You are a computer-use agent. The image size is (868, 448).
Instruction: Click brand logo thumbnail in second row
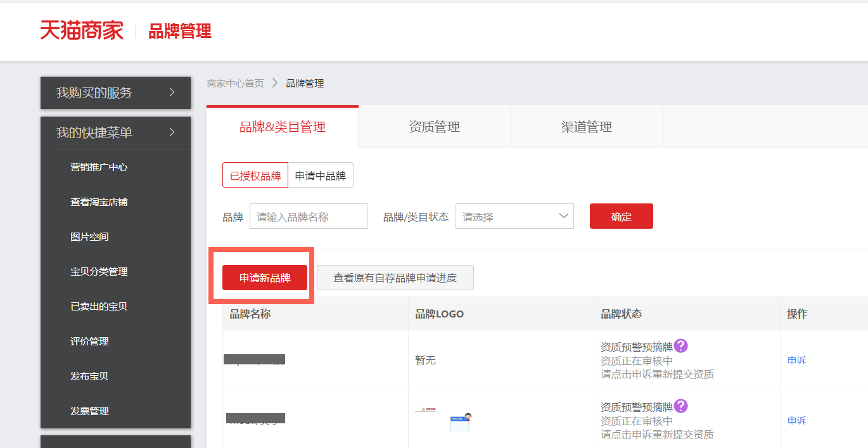point(445,420)
